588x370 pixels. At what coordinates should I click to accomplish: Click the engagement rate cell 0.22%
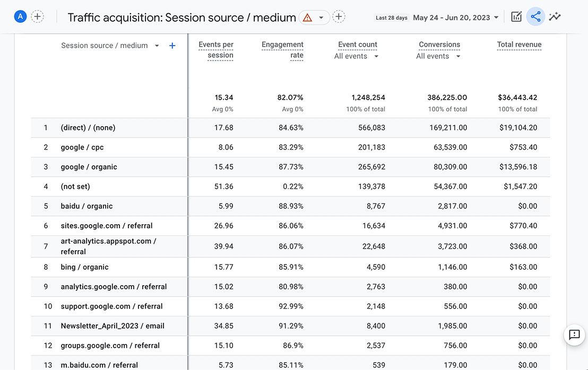pos(293,187)
